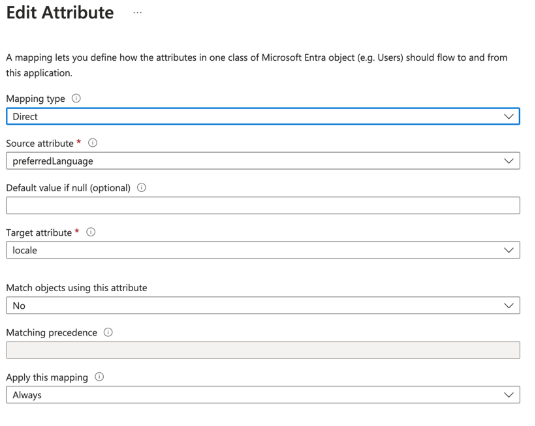Expand the Target attribute chevron arrow
The width and height of the screenshot is (535, 426).
509,250
